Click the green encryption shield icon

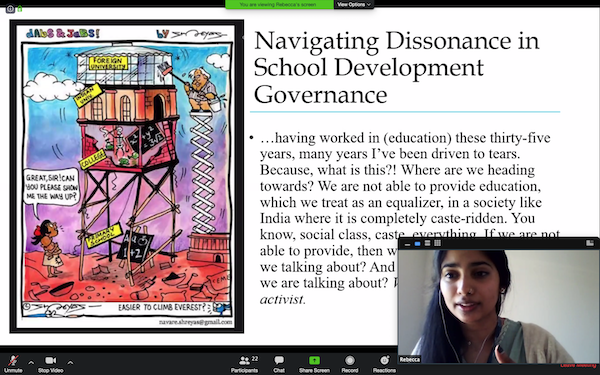(x=20, y=8)
